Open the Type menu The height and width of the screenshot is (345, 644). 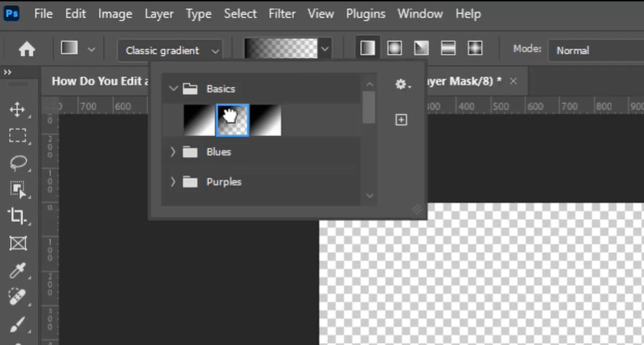199,14
